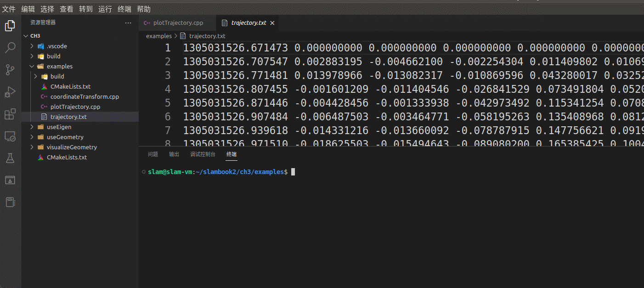This screenshot has width=644, height=288.
Task: Open the Explorer view in activity bar
Action: click(x=10, y=26)
